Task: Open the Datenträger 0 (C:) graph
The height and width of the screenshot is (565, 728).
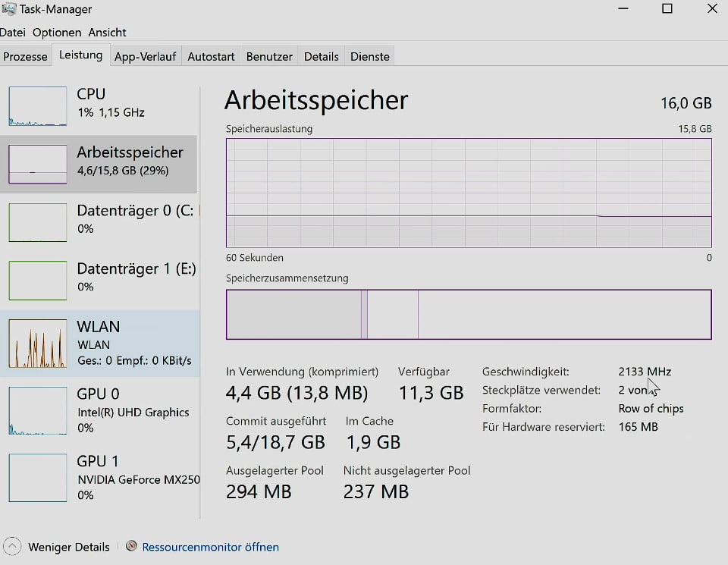Action: click(x=38, y=222)
